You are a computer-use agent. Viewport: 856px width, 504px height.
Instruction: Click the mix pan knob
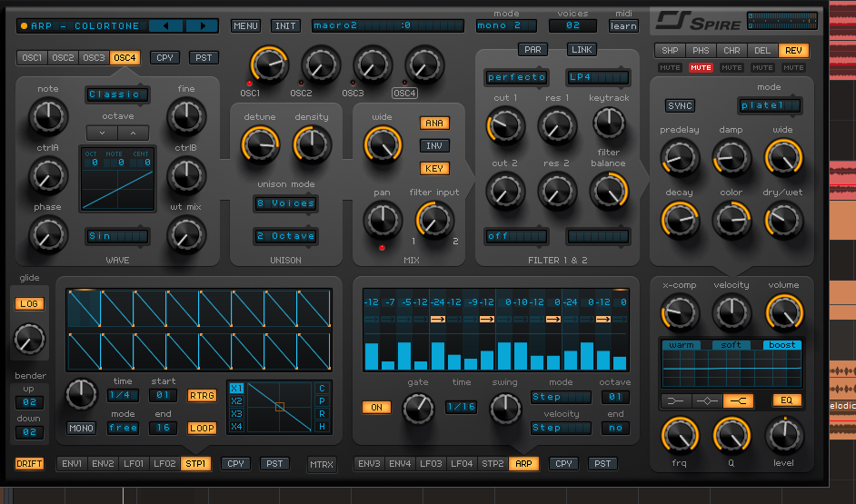383,221
